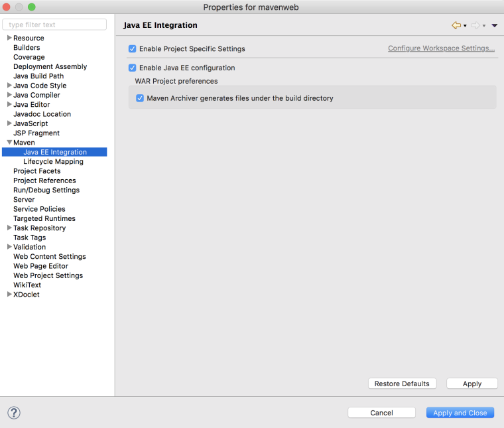
Task: Click the Restore Defaults button
Action: click(402, 384)
